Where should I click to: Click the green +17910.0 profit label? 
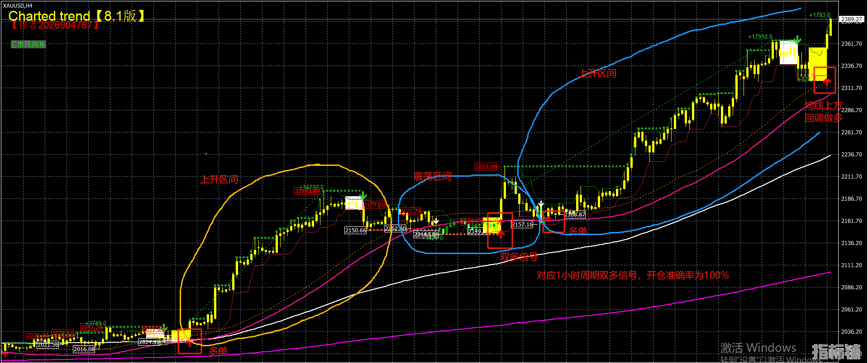tap(760, 37)
